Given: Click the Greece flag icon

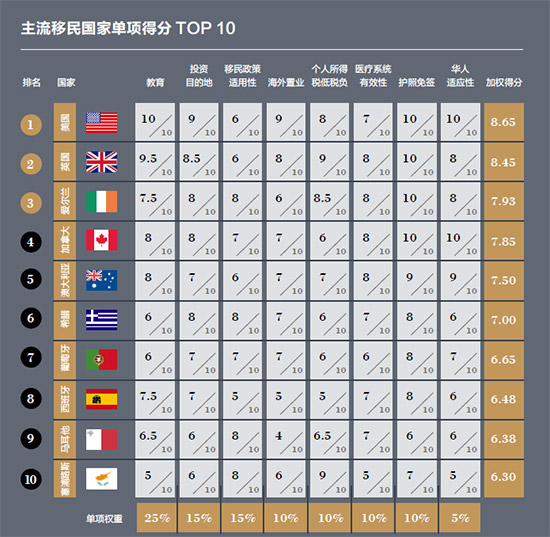Looking at the screenshot, I should point(102,320).
